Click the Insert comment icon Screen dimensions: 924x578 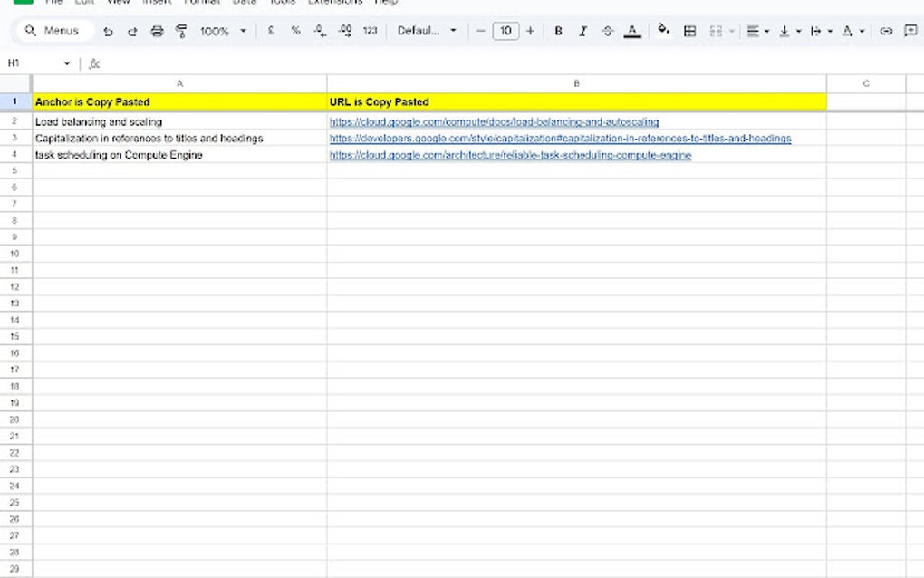(x=910, y=30)
